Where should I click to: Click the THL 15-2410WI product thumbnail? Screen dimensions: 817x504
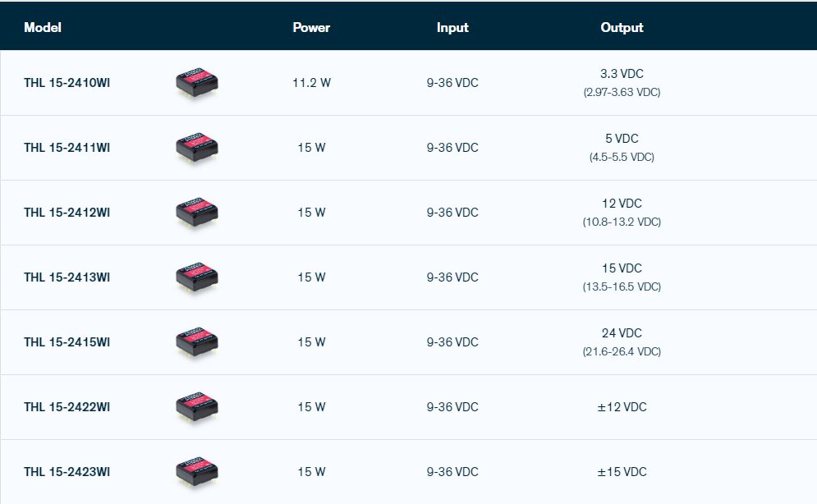197,83
